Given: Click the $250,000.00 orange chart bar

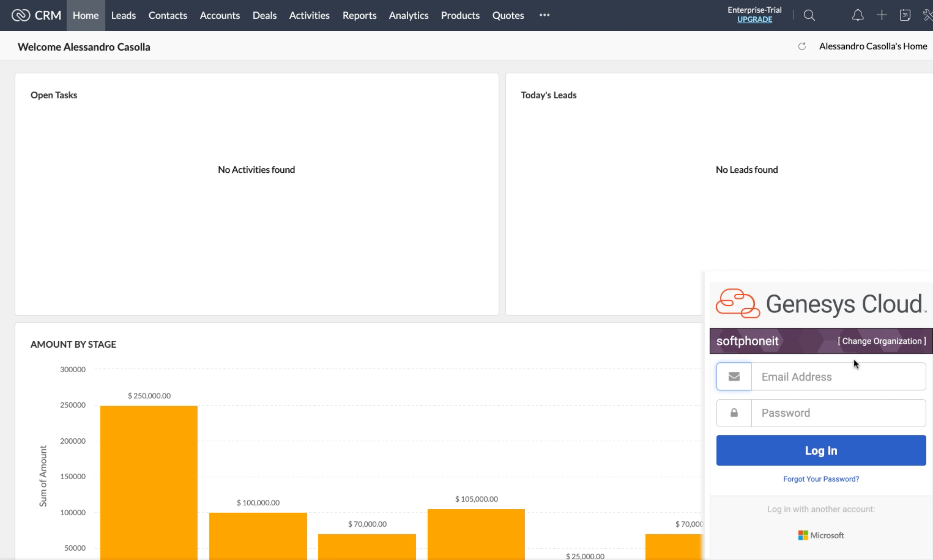Looking at the screenshot, I should [148, 479].
